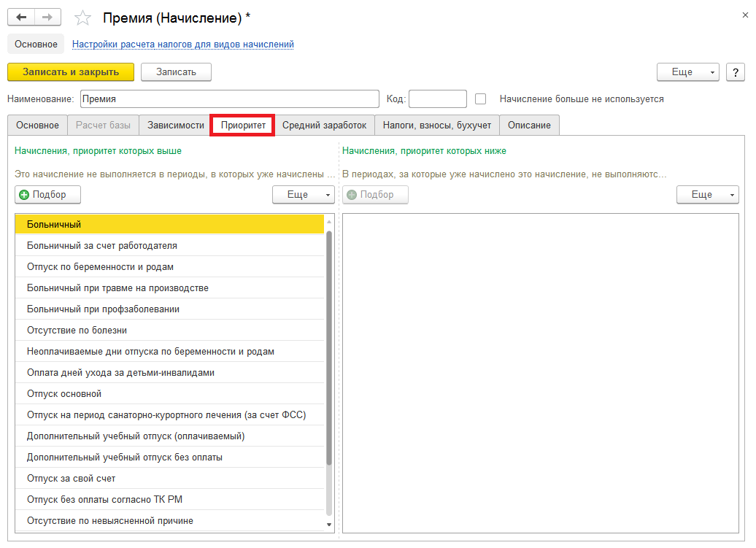Click the forward navigation arrow

click(48, 17)
